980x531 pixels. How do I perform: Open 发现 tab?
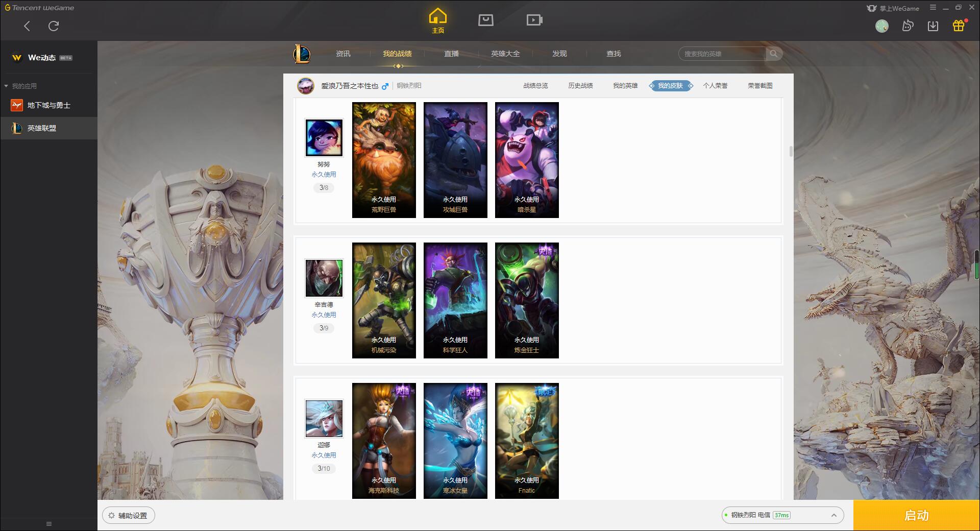click(x=559, y=54)
